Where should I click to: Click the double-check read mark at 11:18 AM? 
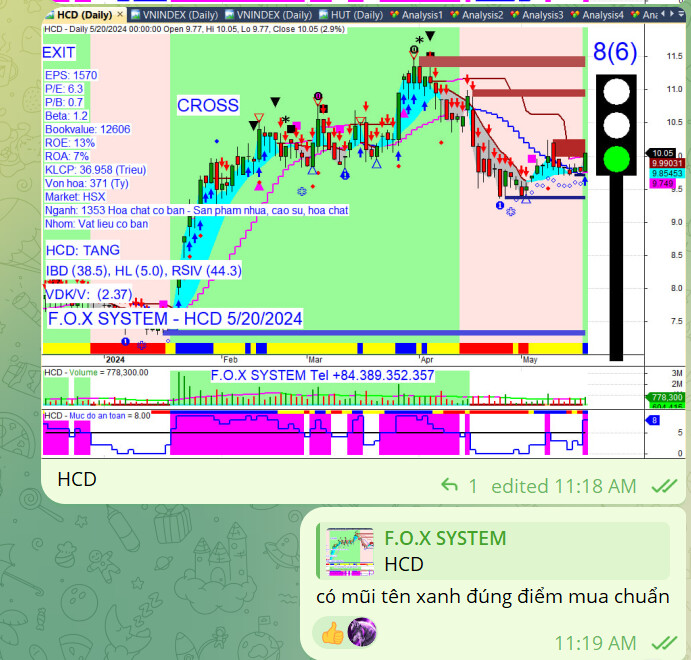point(664,486)
